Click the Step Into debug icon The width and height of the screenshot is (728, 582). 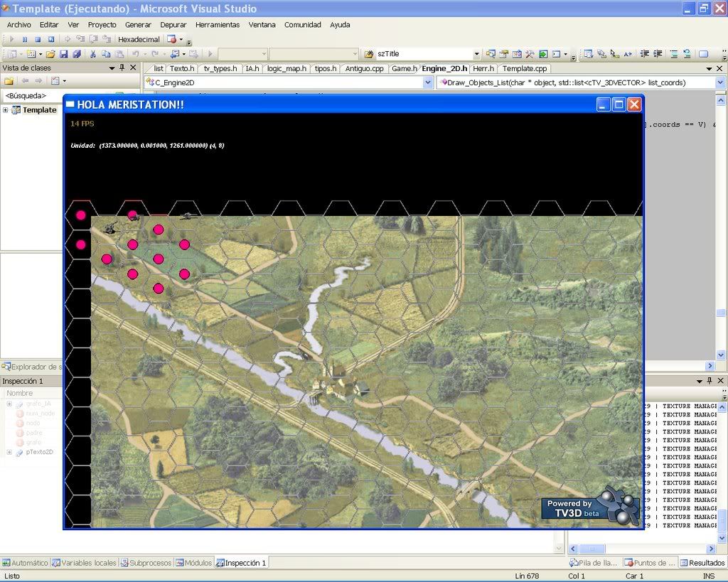click(80, 40)
